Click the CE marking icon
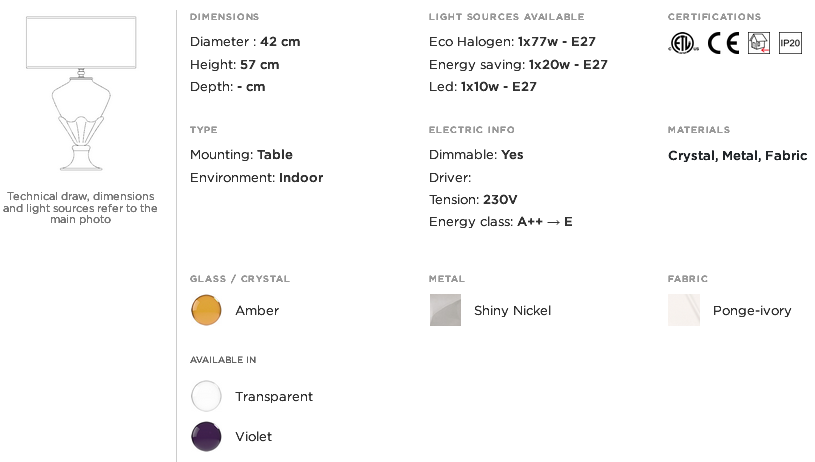Screen dimensions: 815x462 click(723, 43)
